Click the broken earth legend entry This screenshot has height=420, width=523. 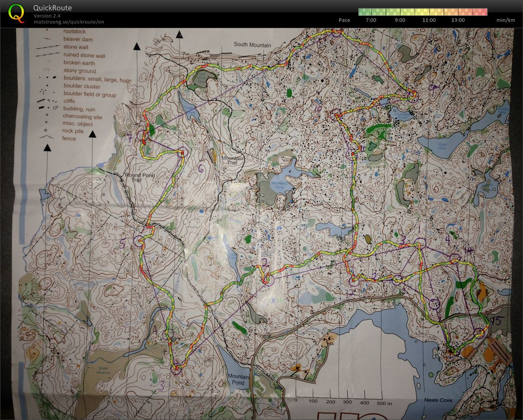pyautogui.click(x=79, y=63)
